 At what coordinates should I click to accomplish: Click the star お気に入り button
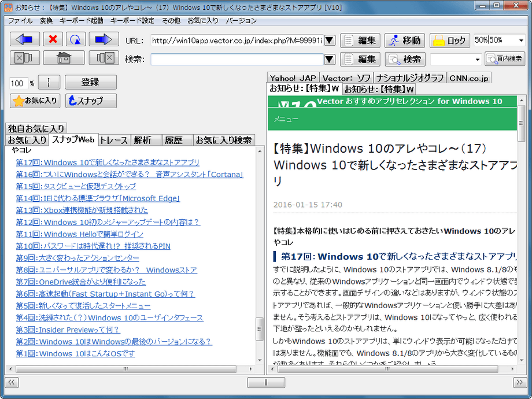[35, 101]
